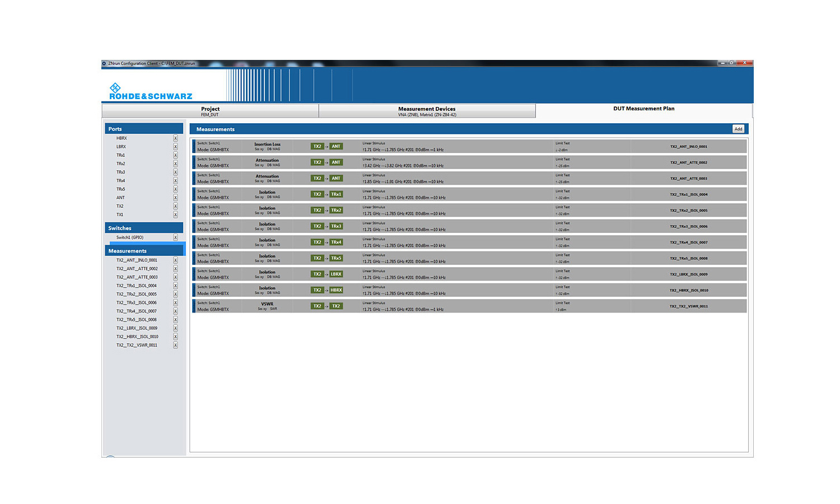Click measurement name TX2_TRx1_ISOL_0004 in the table
The image size is (840, 504).
point(689,194)
